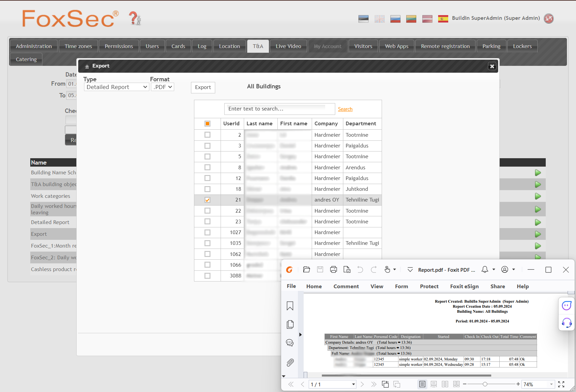This screenshot has height=392, width=576.
Task: Open Foxit notifications bell
Action: (485, 269)
